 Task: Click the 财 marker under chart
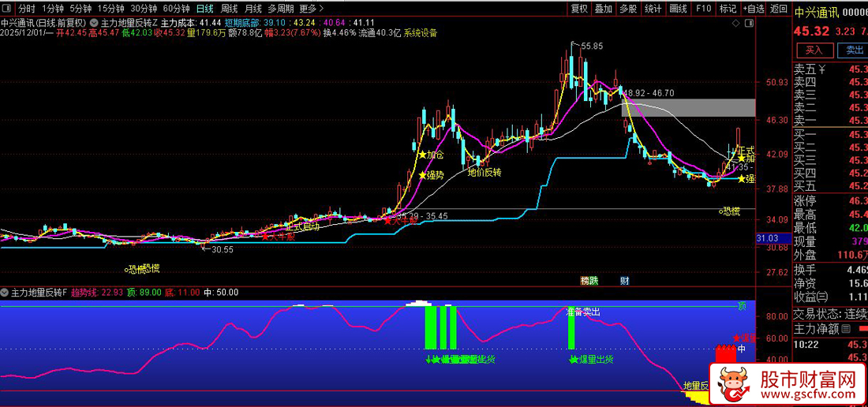[624, 280]
